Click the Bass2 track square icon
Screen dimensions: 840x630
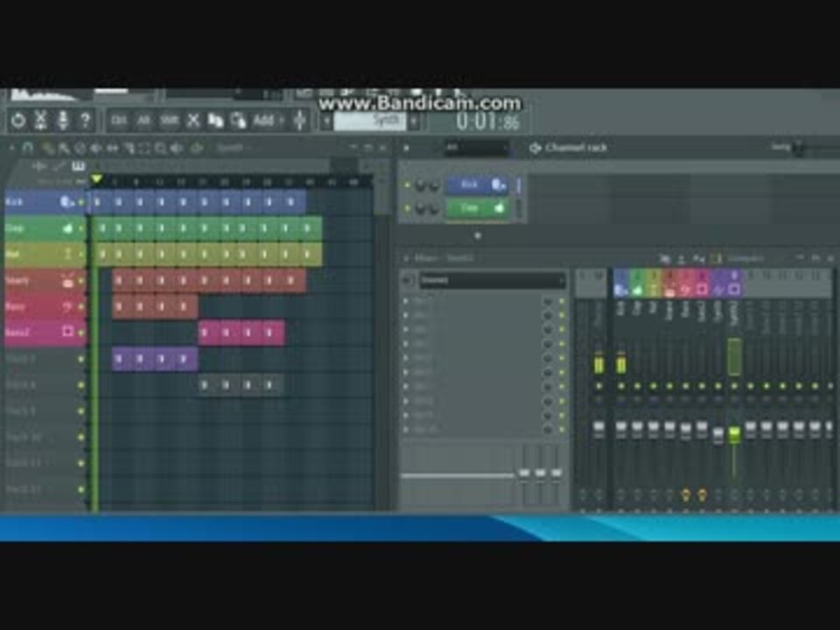pyautogui.click(x=67, y=332)
